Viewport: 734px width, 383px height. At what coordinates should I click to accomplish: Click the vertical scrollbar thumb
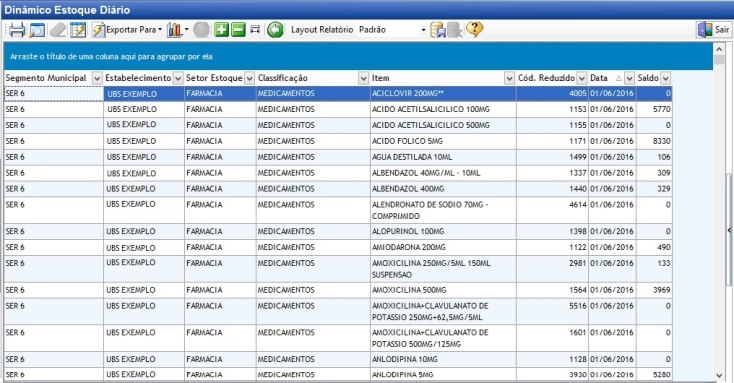click(719, 60)
